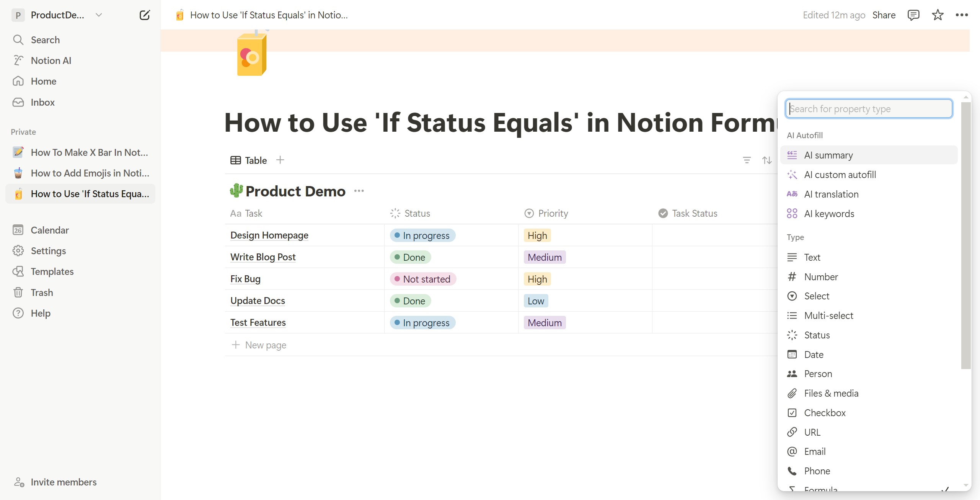Image resolution: width=980 pixels, height=500 pixels.
Task: Pick Date property type
Action: [869, 355]
